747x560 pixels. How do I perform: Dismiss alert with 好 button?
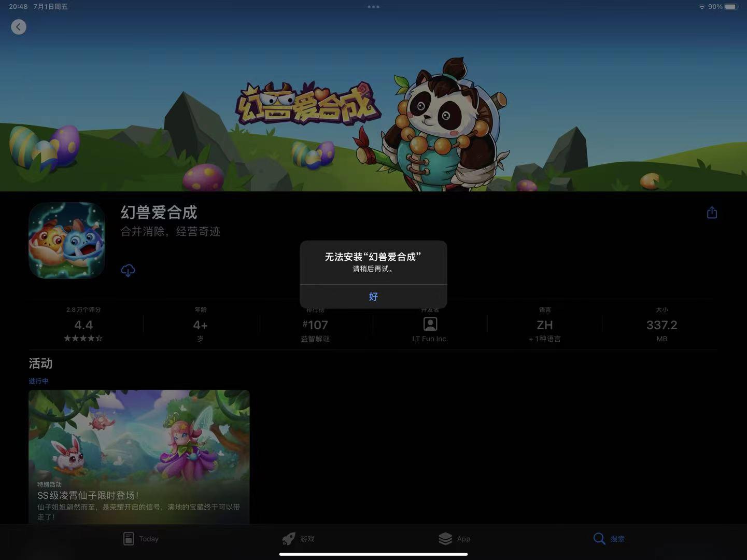click(x=373, y=297)
